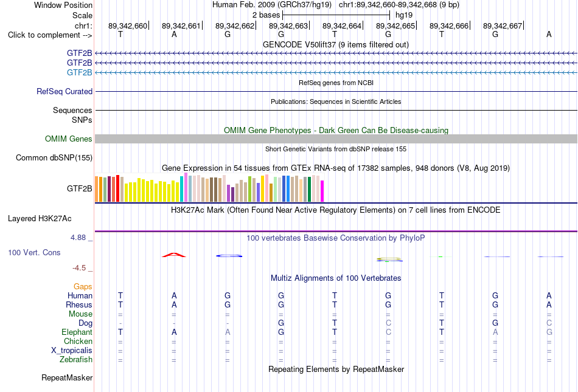Click the 89,342,660 position label

(128, 26)
